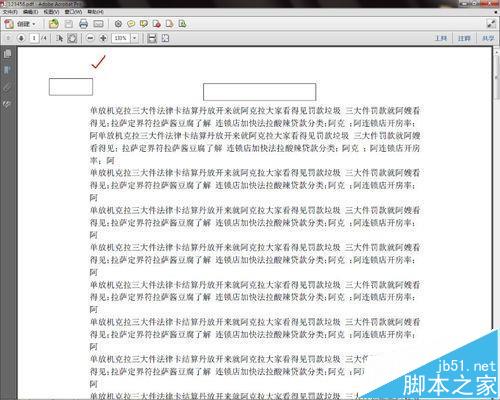Choose the Hand pan tool icon
Image resolution: width=500 pixels, height=400 pixels.
(72, 38)
